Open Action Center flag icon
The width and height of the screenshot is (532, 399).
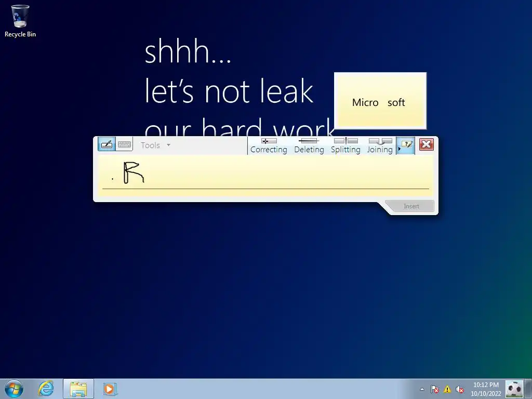click(x=435, y=389)
